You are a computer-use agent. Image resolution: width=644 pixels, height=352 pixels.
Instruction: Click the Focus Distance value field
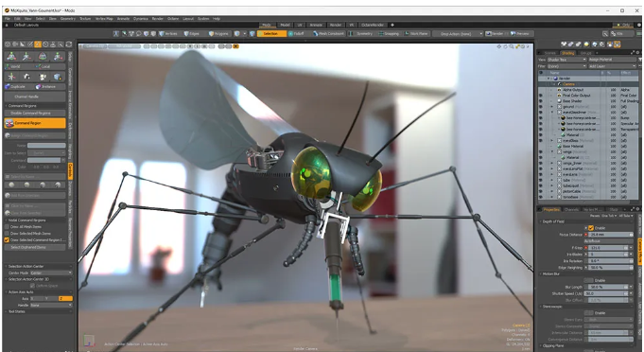(609, 235)
